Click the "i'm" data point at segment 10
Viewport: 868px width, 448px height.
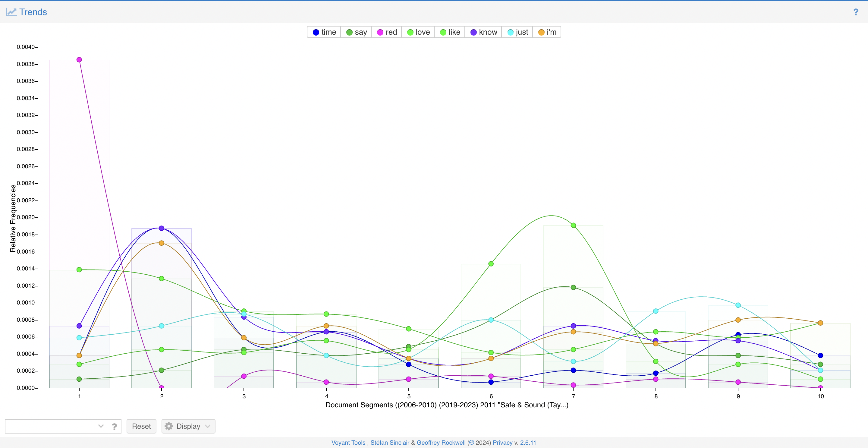tap(820, 323)
